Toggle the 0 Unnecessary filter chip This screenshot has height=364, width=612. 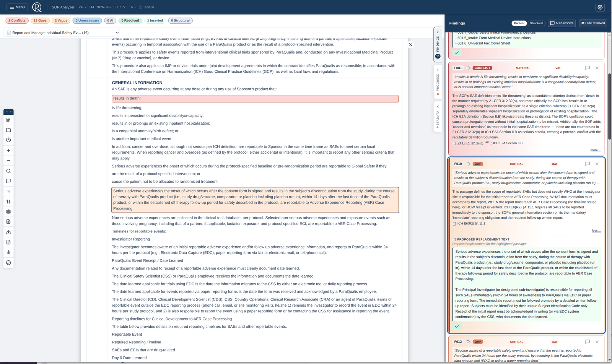(x=87, y=21)
